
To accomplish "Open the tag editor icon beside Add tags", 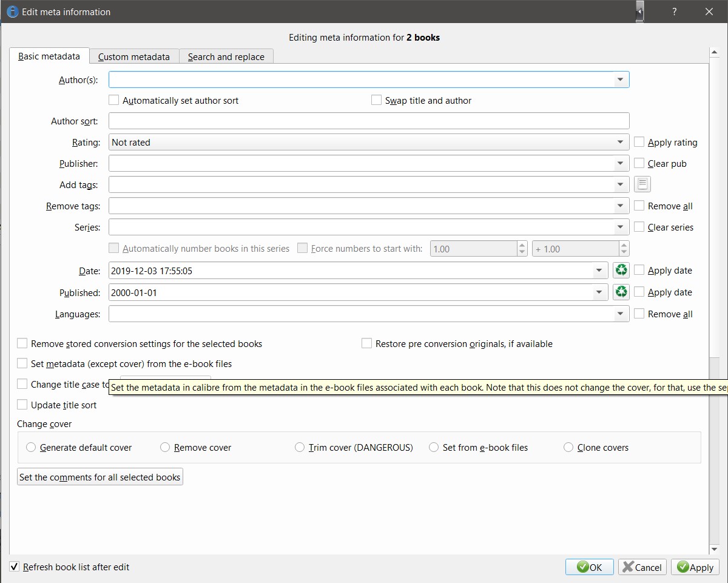I will [642, 184].
